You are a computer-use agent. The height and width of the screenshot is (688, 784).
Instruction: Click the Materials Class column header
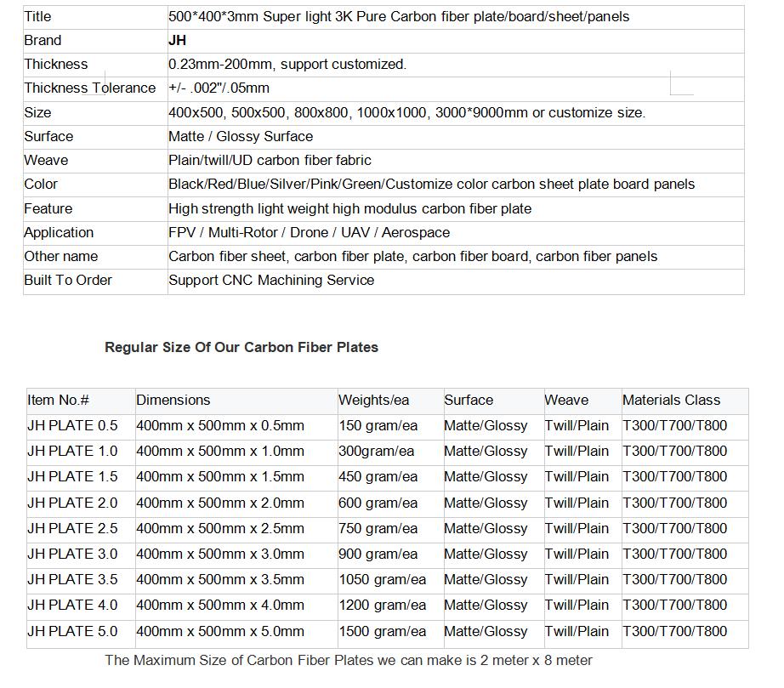[671, 400]
